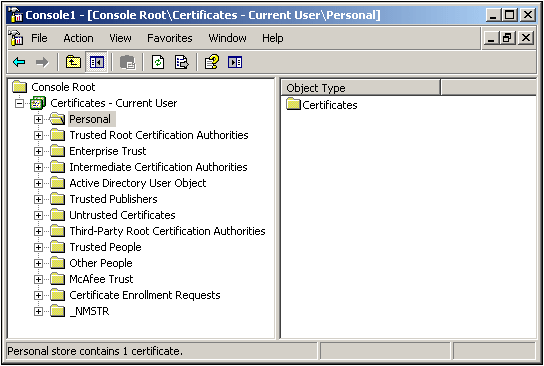Click the _NMSTR folder icon

(x=57, y=311)
